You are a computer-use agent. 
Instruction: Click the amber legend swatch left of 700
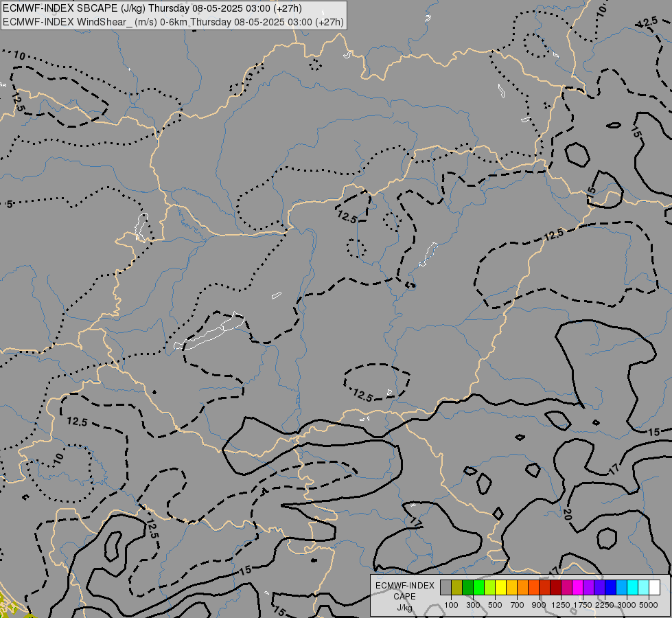click(x=511, y=588)
